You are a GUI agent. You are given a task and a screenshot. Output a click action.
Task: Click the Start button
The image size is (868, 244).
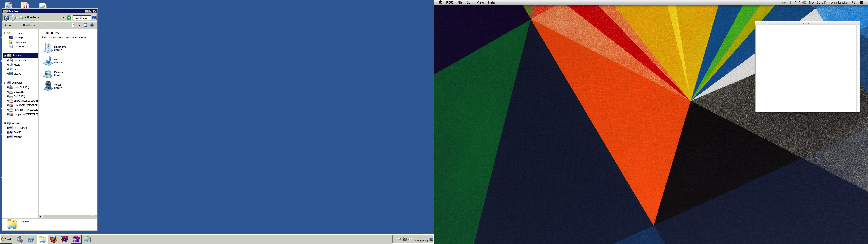6,239
